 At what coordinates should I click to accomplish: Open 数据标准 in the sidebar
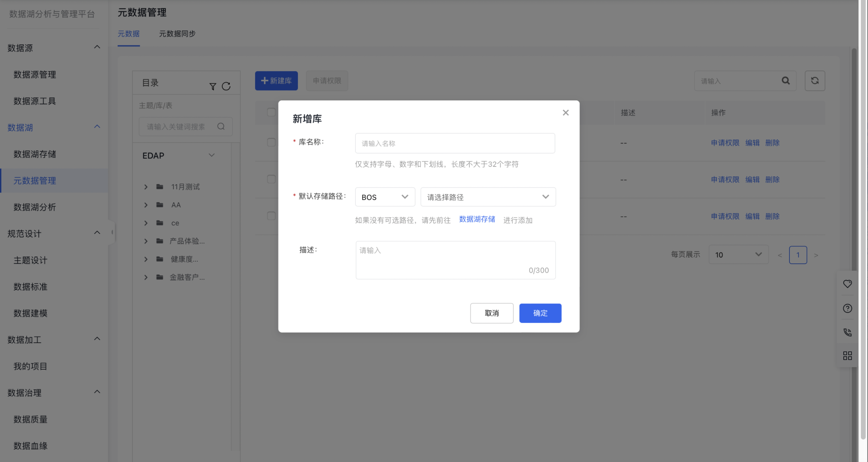[30, 287]
